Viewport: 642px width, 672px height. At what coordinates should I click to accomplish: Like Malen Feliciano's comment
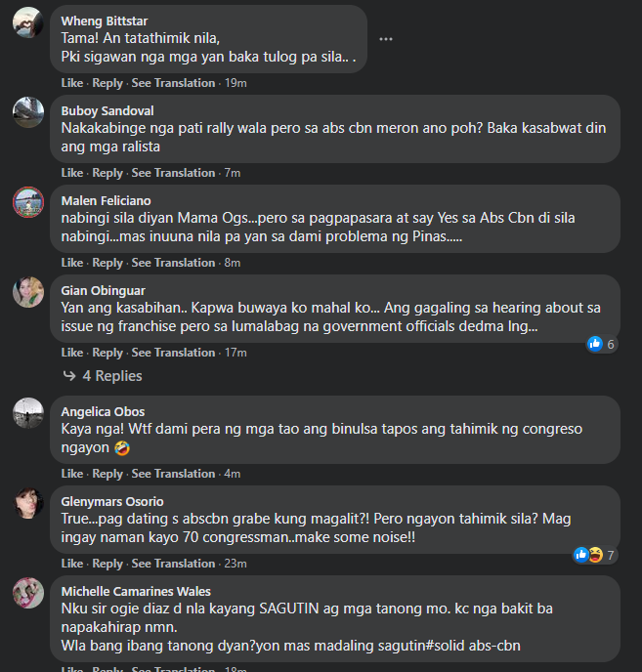(x=72, y=263)
